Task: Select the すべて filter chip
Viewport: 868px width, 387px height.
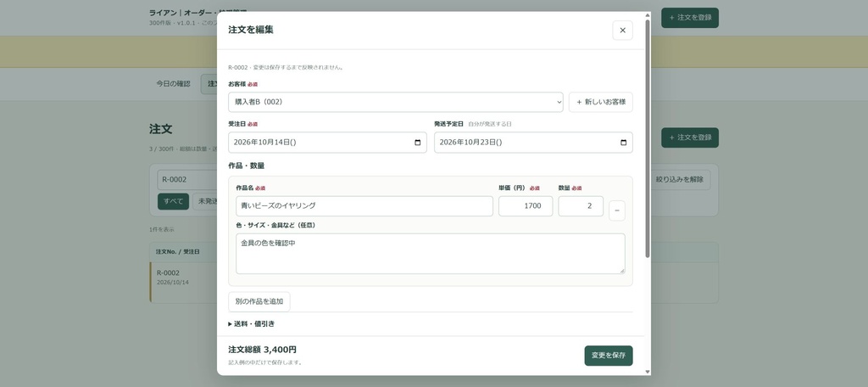Action: tap(173, 201)
